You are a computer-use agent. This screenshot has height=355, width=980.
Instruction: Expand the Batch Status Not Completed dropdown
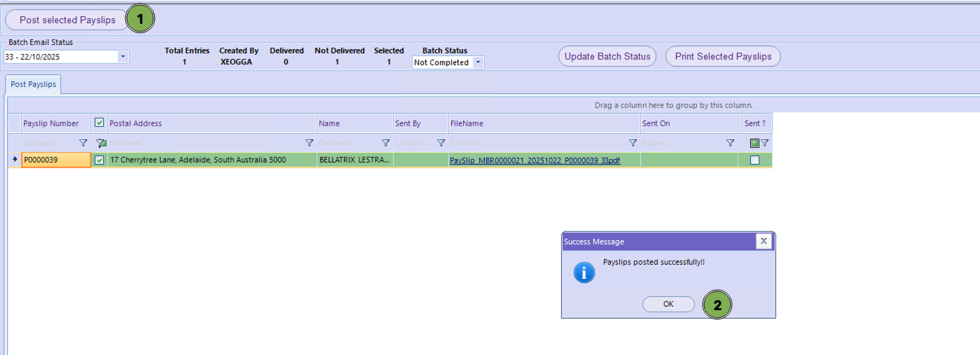point(478,62)
